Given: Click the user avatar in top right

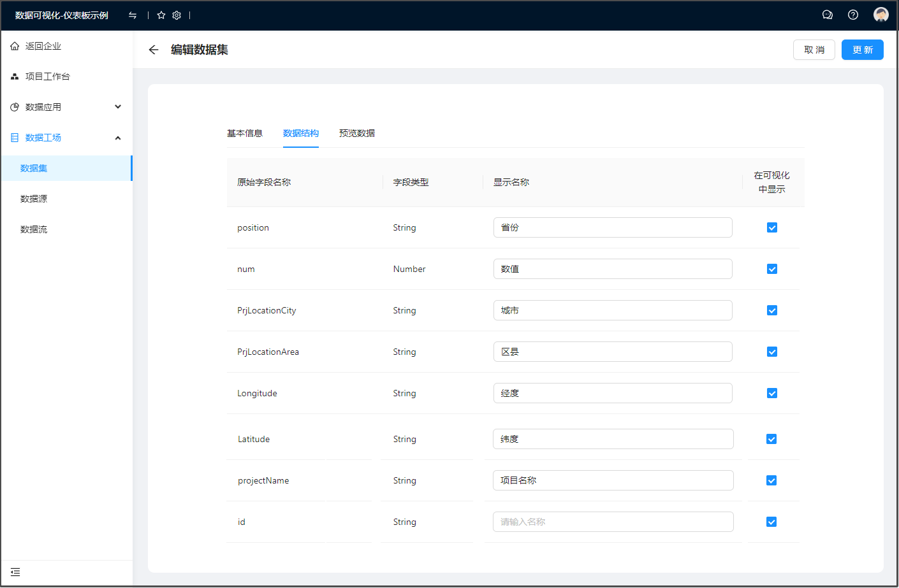Looking at the screenshot, I should tap(881, 15).
